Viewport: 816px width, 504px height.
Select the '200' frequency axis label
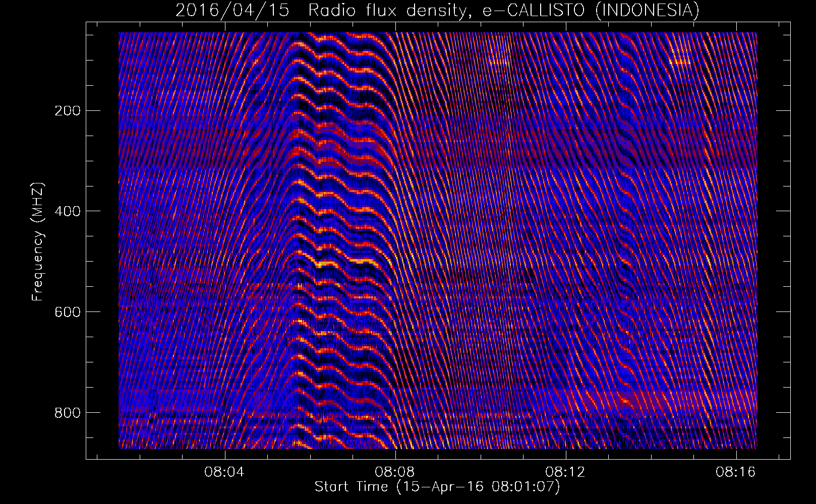point(67,111)
